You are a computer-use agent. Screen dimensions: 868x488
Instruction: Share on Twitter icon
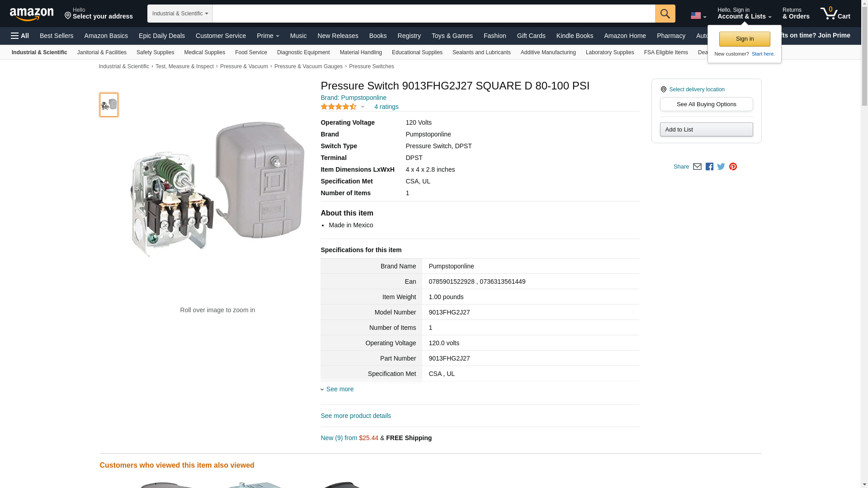click(x=721, y=167)
